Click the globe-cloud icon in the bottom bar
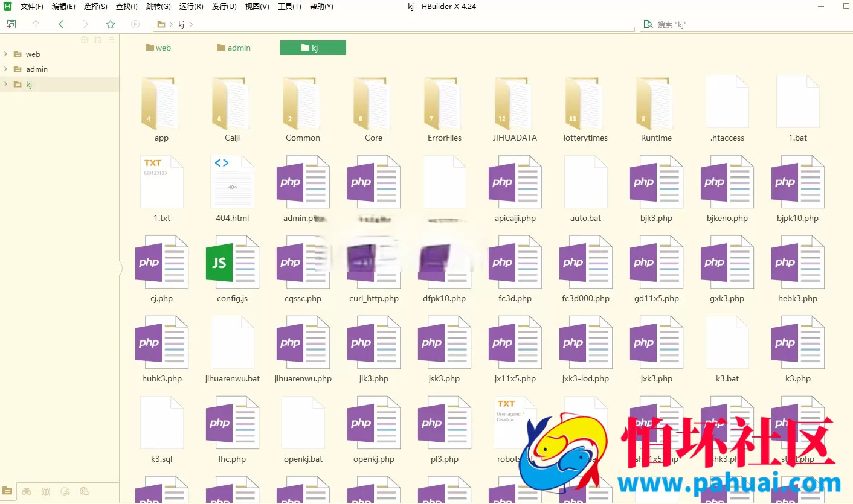853x504 pixels. (x=85, y=491)
